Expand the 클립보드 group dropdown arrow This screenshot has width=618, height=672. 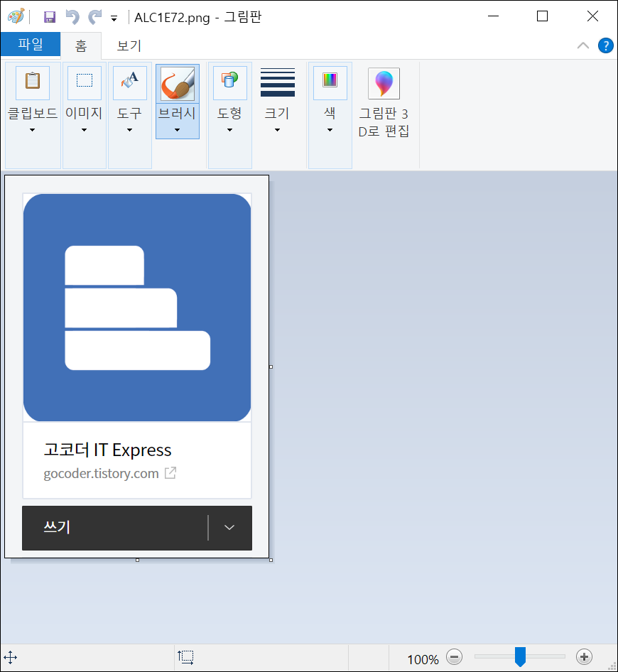click(32, 130)
